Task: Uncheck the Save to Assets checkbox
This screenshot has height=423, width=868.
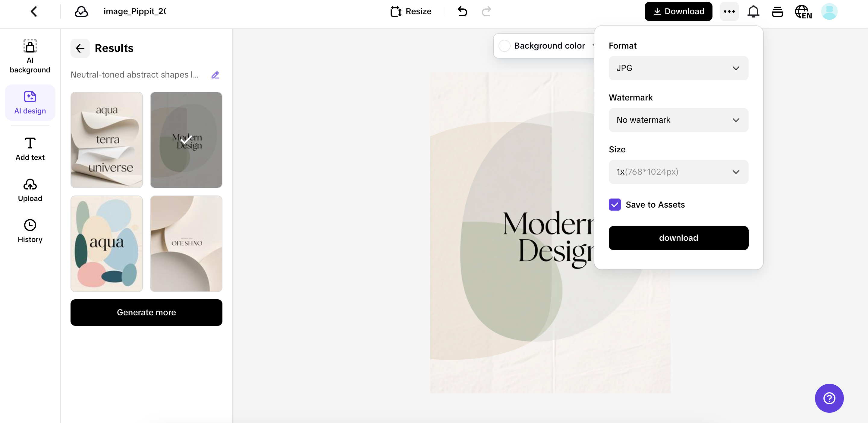Action: click(x=615, y=205)
